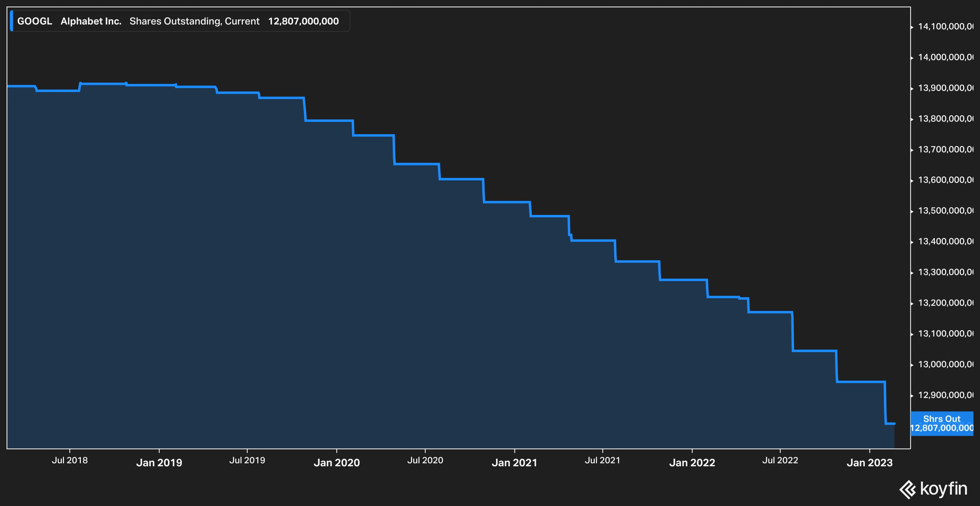Click the Jan 2019 axis label

click(x=159, y=463)
